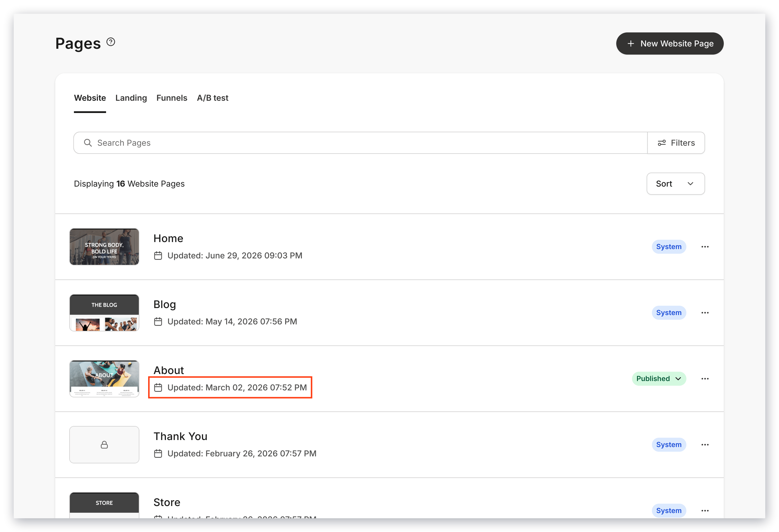Click the Store page title

click(167, 502)
